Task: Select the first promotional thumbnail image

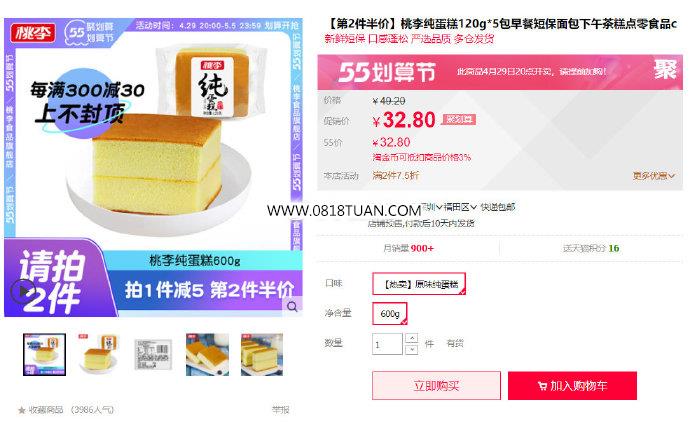Action: [x=44, y=355]
